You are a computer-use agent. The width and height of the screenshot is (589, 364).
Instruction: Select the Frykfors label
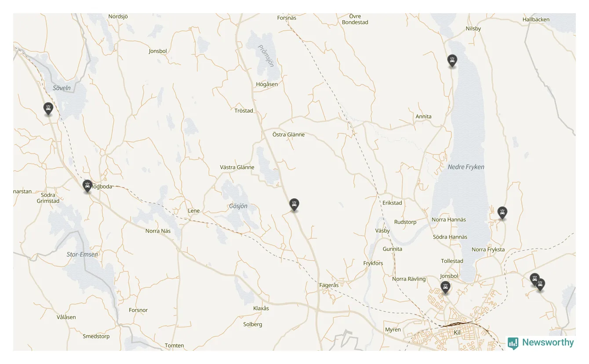(x=373, y=263)
